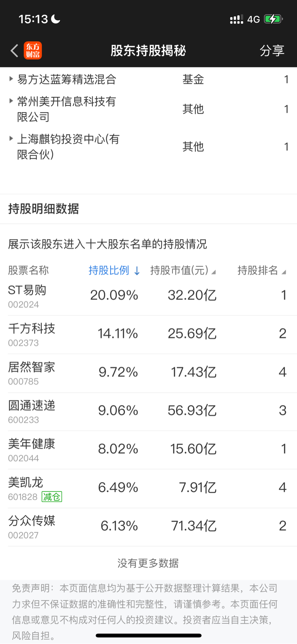Tap the cellular signal bars icon
The height and width of the screenshot is (644, 297).
(x=236, y=19)
